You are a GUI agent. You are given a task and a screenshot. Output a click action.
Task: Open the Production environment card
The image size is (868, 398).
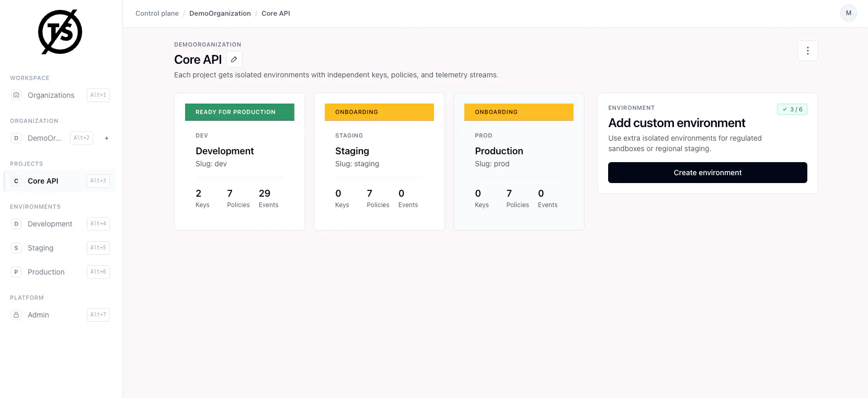(519, 162)
